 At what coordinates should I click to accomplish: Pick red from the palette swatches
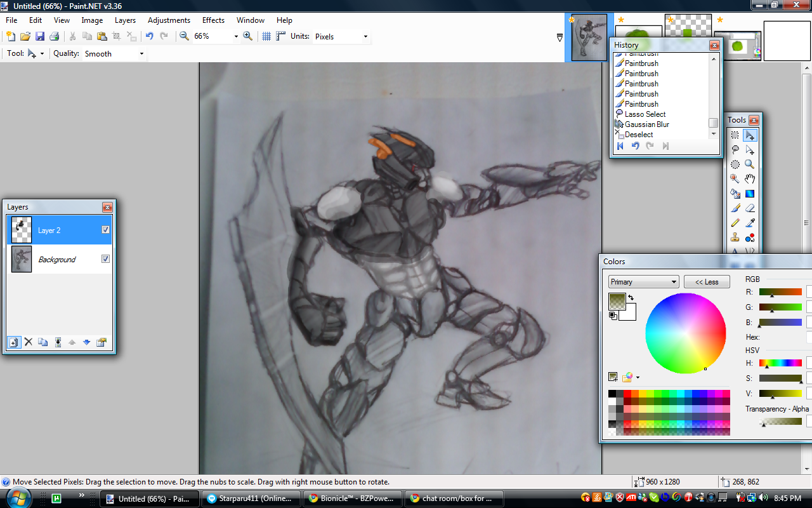tap(628, 392)
